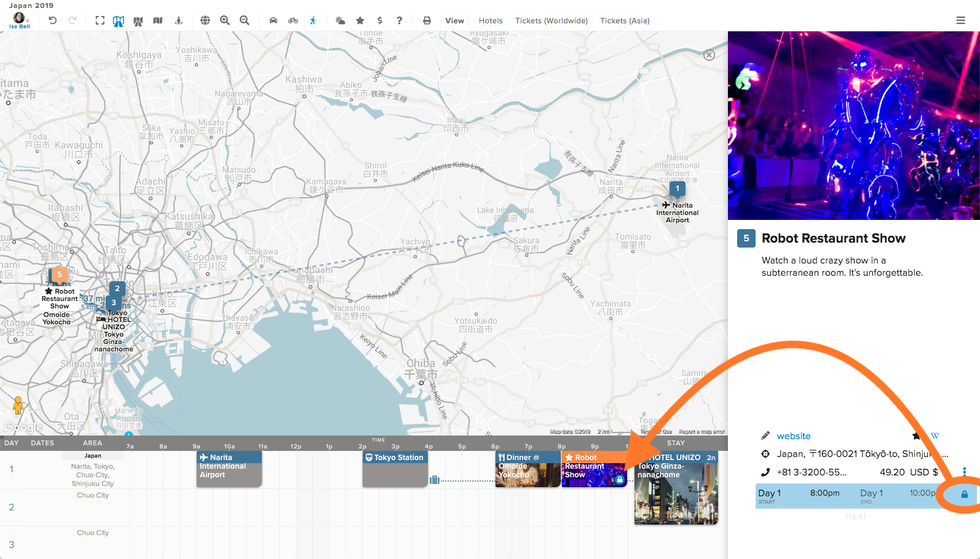Click the undo arrow icon
Viewport: 980px width, 559px height.
tap(53, 20)
